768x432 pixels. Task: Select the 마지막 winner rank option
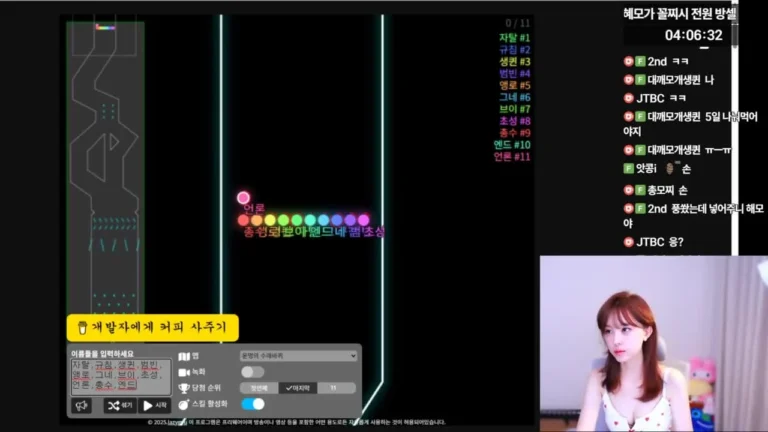click(298, 388)
